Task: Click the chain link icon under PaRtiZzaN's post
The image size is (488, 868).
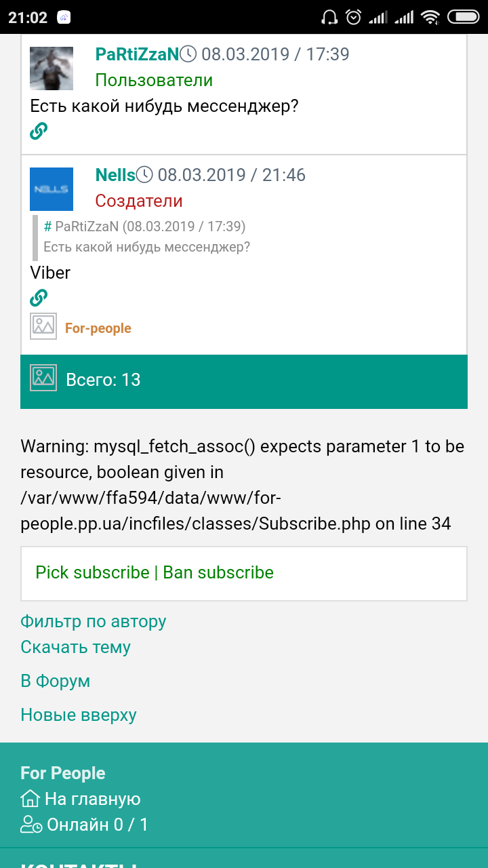Action: (39, 131)
